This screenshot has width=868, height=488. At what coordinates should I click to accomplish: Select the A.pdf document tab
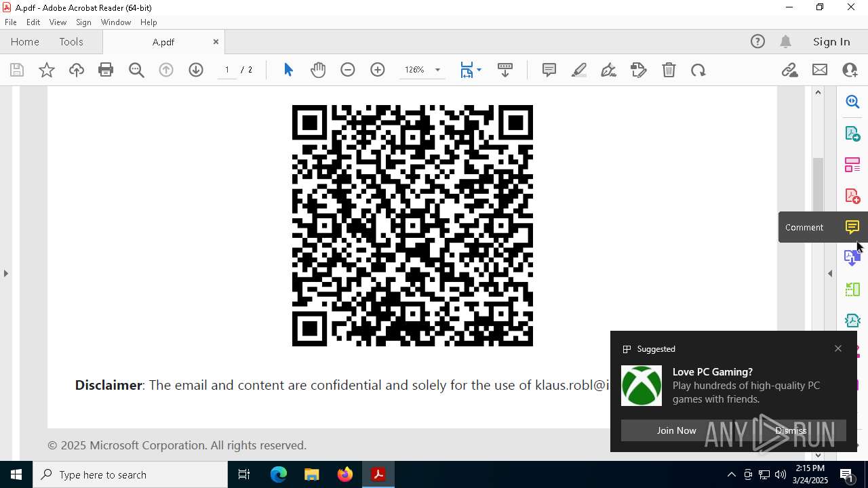point(163,42)
